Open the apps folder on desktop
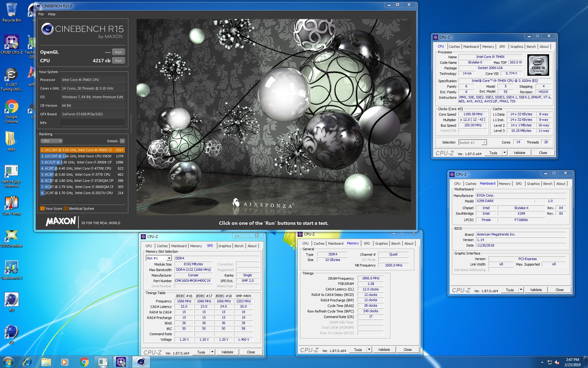588x368 pixels. click(11, 141)
